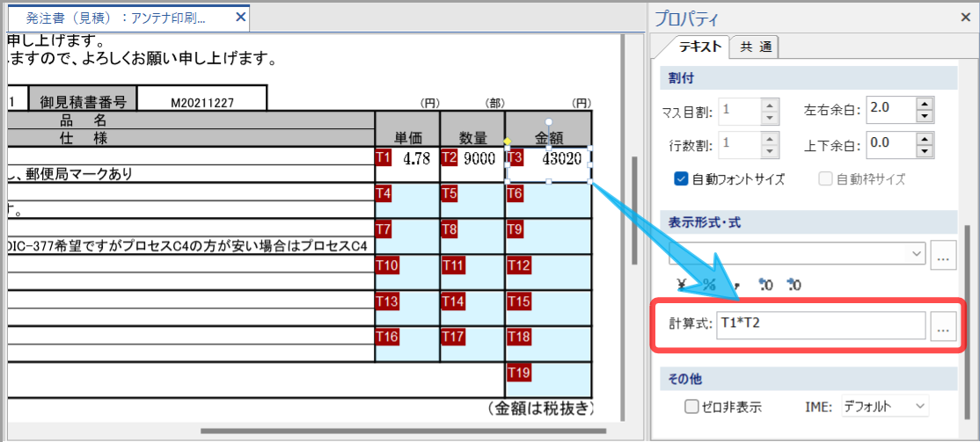
Task: Select the T15 field tag
Action: click(519, 301)
